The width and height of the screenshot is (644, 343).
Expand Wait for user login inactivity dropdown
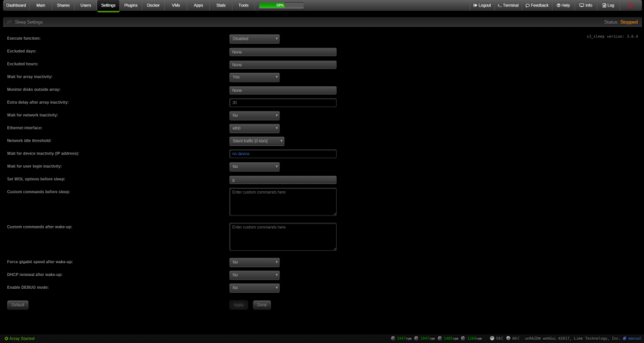pyautogui.click(x=254, y=167)
